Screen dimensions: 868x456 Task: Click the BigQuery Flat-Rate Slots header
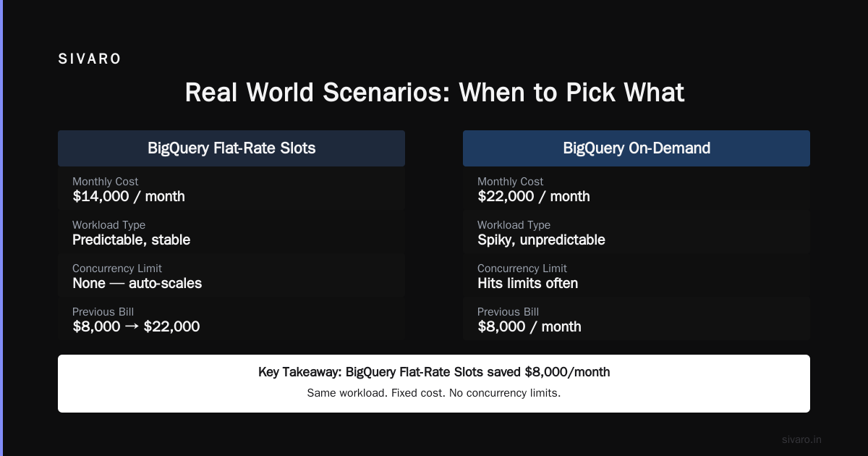231,148
